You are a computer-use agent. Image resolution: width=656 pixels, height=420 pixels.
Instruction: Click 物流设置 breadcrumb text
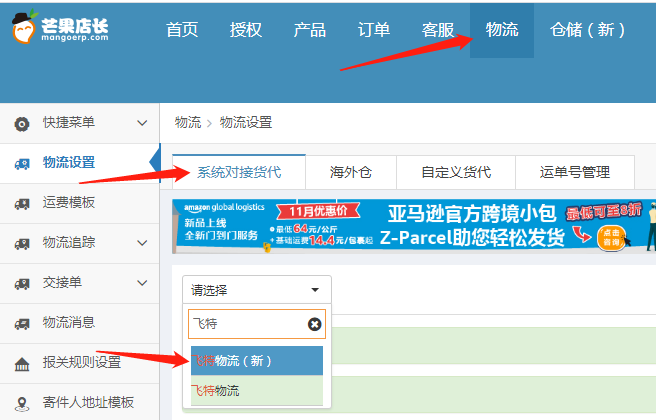tap(246, 123)
